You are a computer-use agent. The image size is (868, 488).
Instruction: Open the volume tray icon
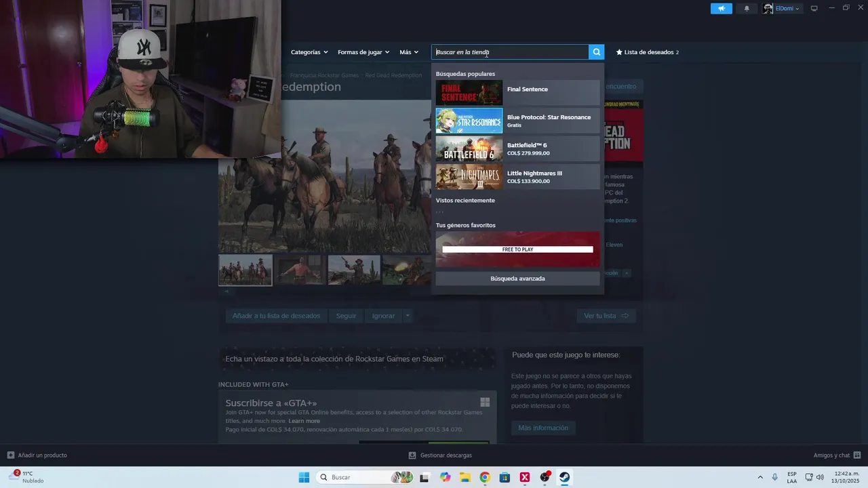click(x=820, y=477)
